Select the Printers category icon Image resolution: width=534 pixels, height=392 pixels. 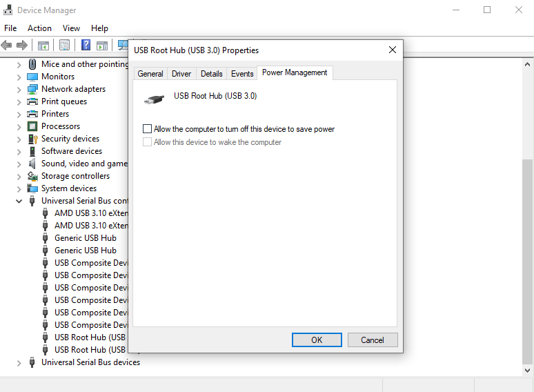[32, 114]
